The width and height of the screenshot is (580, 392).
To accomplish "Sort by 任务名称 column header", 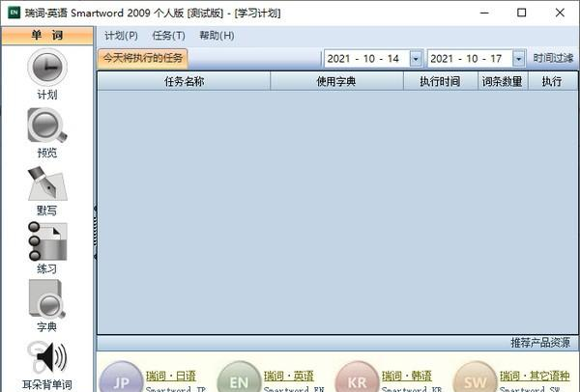I will point(185,81).
